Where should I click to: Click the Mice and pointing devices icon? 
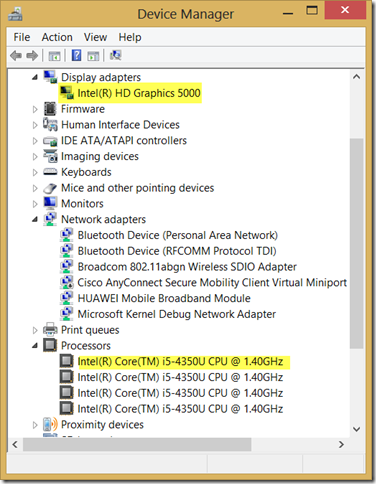coord(50,188)
